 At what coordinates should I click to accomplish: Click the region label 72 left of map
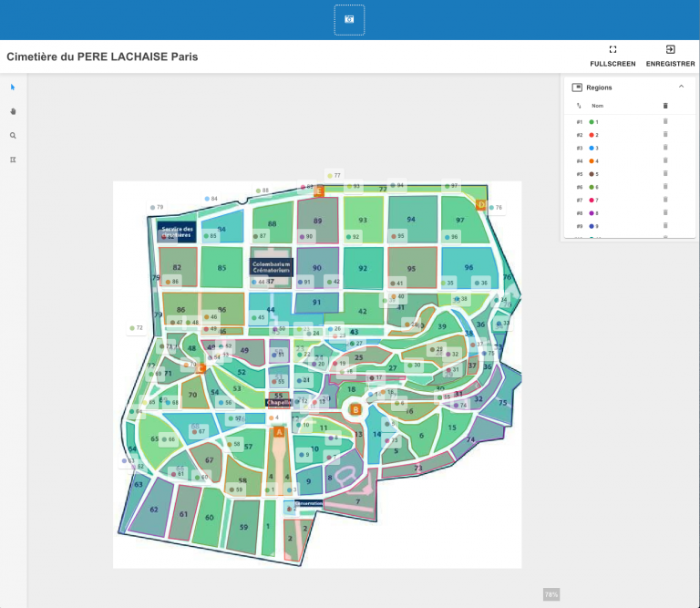(137, 327)
